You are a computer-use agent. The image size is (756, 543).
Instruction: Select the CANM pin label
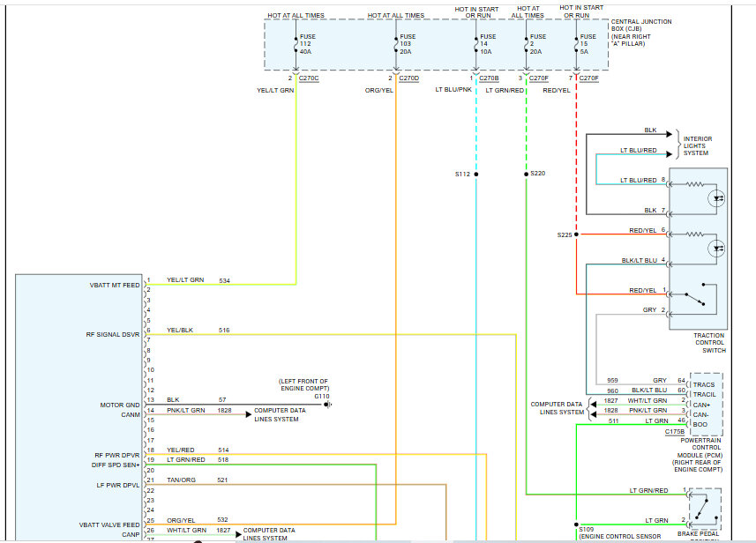[131, 414]
